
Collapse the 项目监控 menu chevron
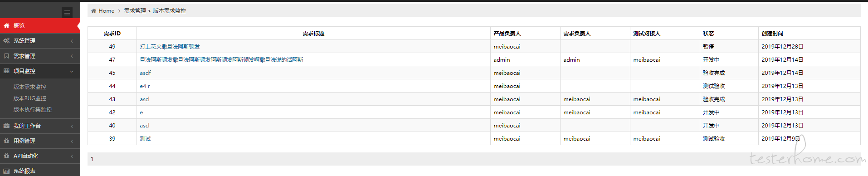[x=72, y=71]
